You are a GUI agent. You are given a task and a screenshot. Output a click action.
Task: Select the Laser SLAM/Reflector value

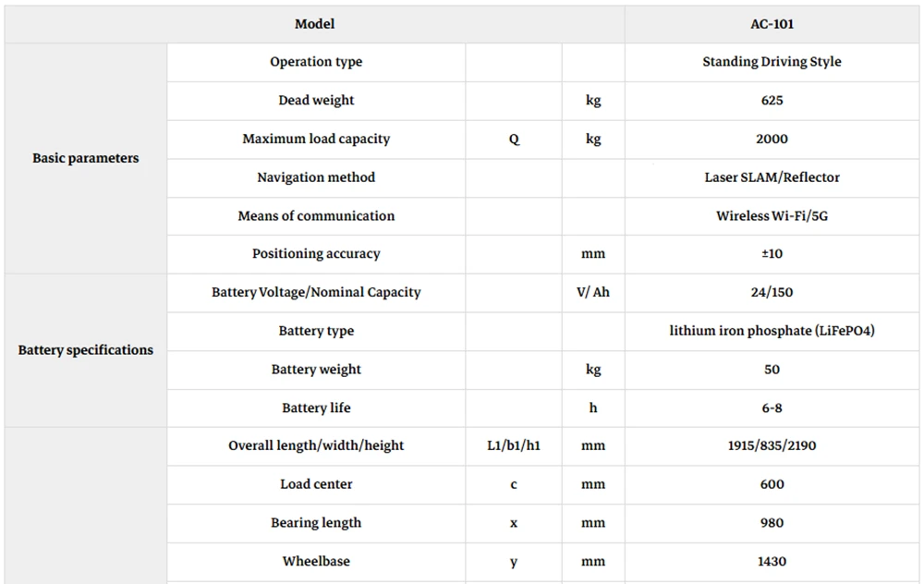pyautogui.click(x=772, y=177)
